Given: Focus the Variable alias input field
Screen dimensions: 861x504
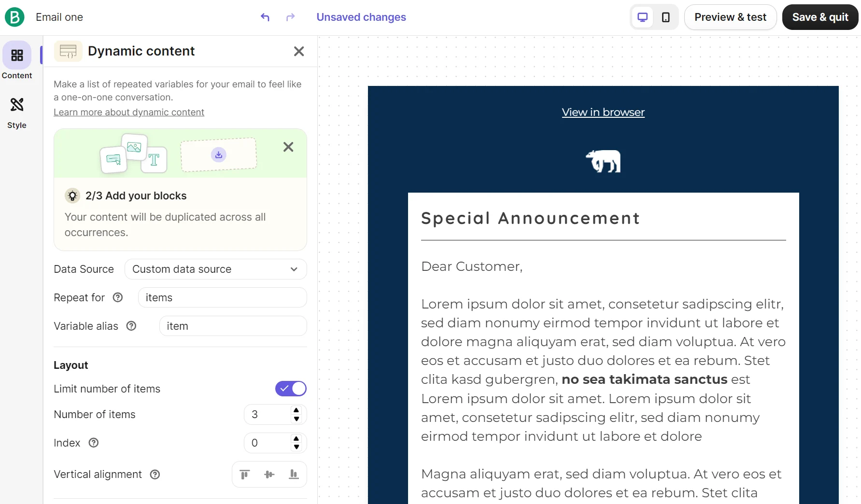Looking at the screenshot, I should (233, 326).
